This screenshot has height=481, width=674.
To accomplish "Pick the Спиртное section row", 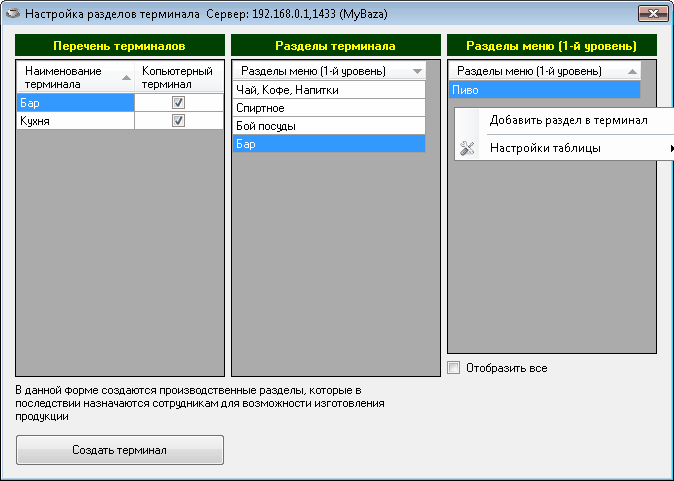I will click(x=328, y=108).
